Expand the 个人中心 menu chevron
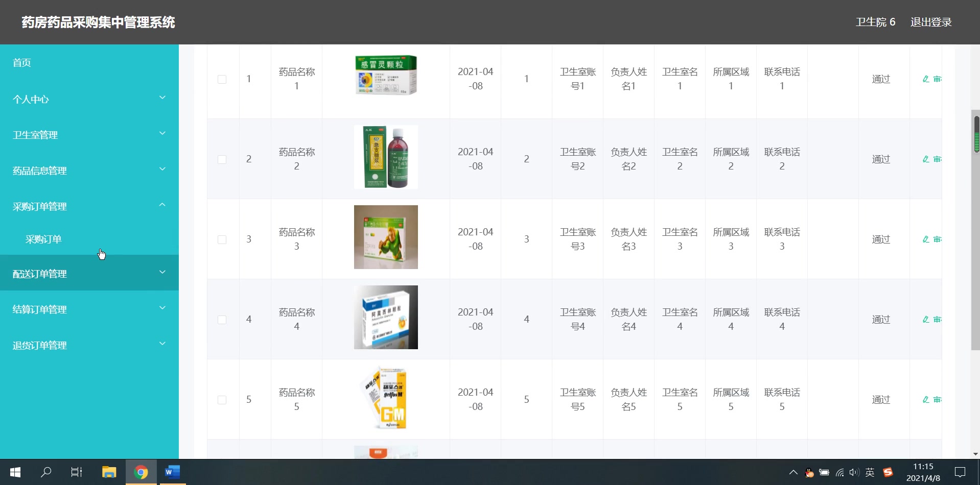The image size is (980, 485). pos(162,98)
